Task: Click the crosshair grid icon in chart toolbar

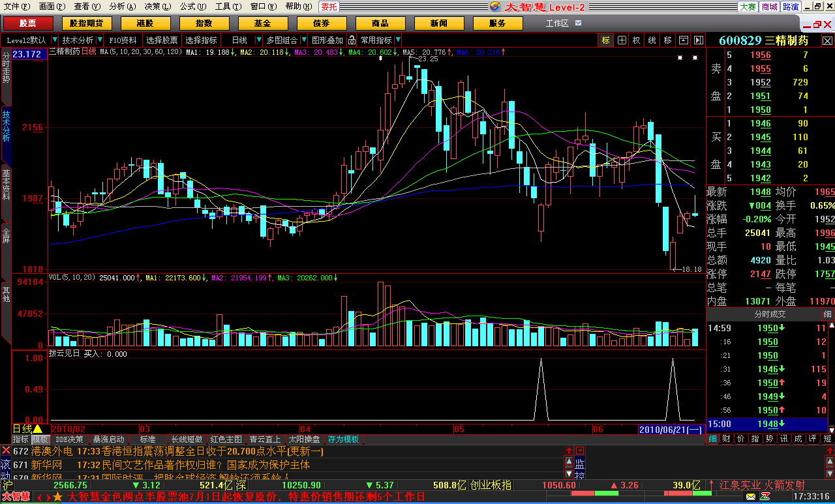Action: (622, 40)
